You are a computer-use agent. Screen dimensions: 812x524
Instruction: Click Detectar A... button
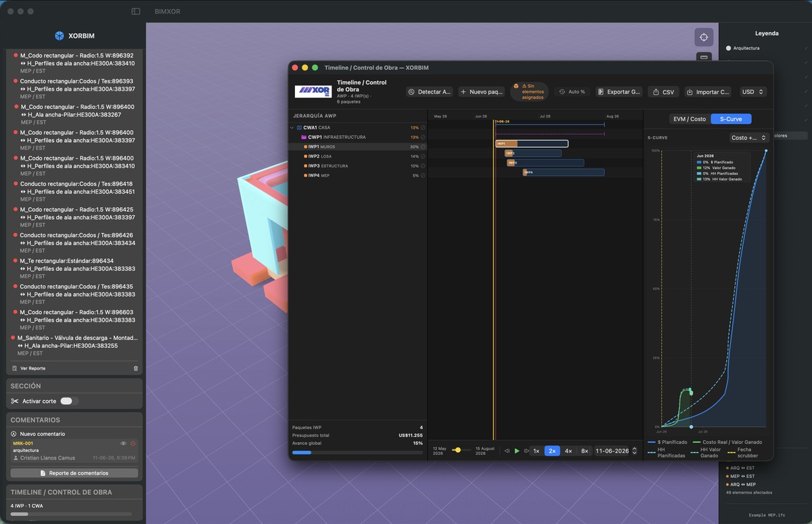pos(430,91)
